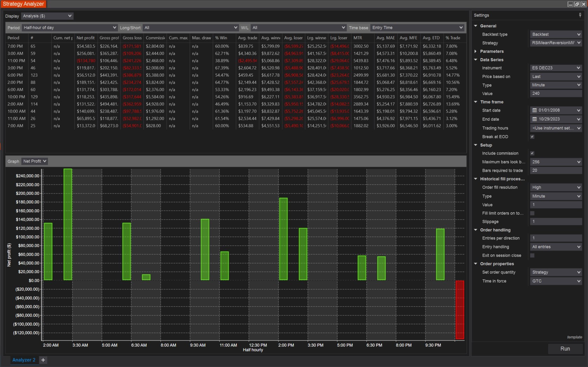Enable Fill limit orders on touch checkbox

tap(532, 213)
